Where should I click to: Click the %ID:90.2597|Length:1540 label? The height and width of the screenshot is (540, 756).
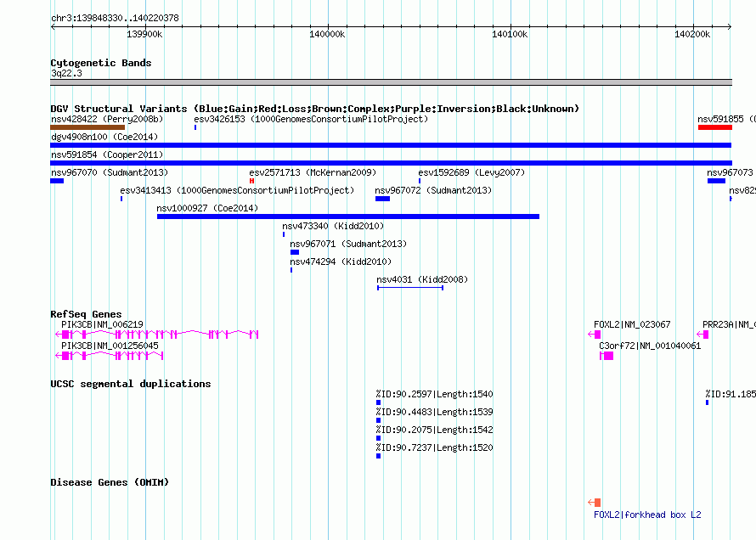(x=434, y=394)
